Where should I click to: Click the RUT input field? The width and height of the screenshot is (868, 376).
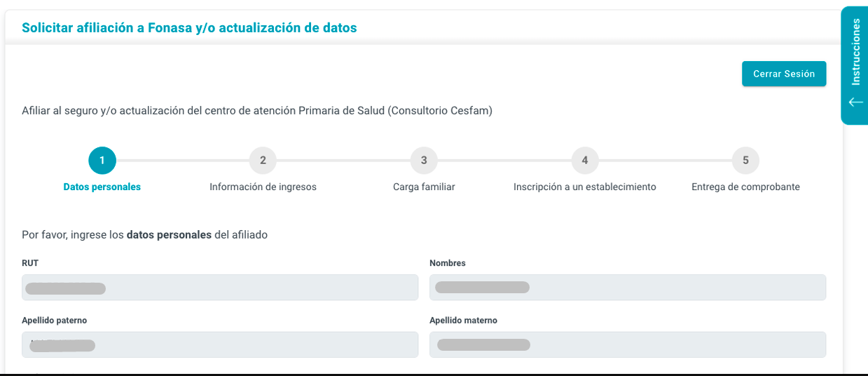[220, 288]
